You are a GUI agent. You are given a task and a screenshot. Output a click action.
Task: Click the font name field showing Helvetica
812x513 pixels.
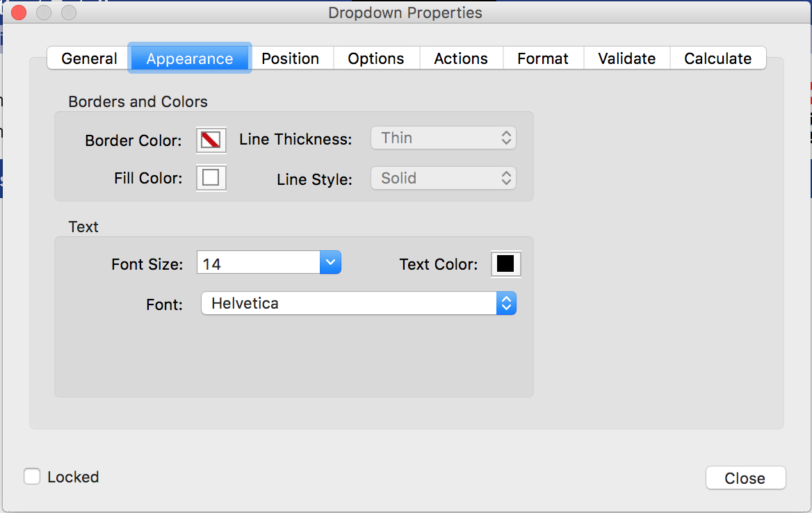point(348,303)
